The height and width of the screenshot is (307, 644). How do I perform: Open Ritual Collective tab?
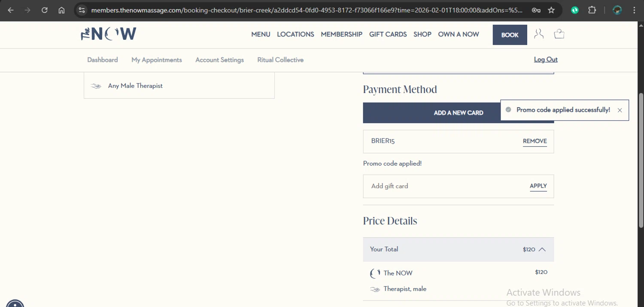280,60
